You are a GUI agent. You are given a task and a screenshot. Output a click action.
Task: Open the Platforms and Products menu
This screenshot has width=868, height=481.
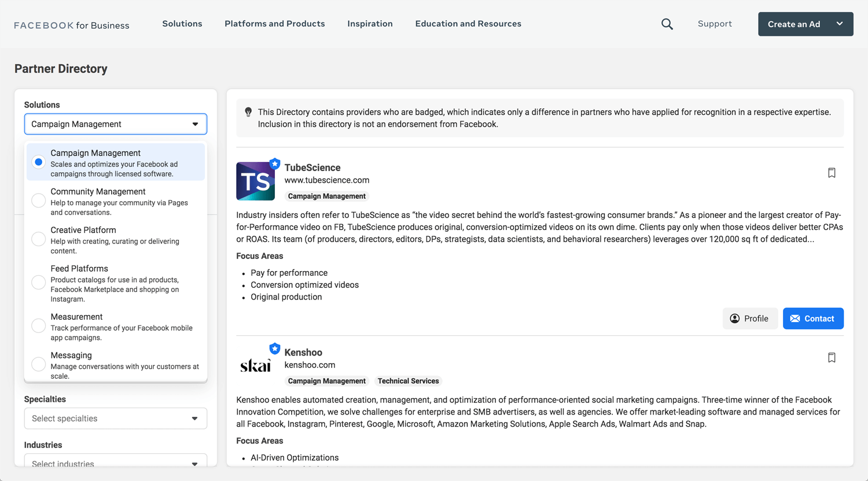coord(275,24)
